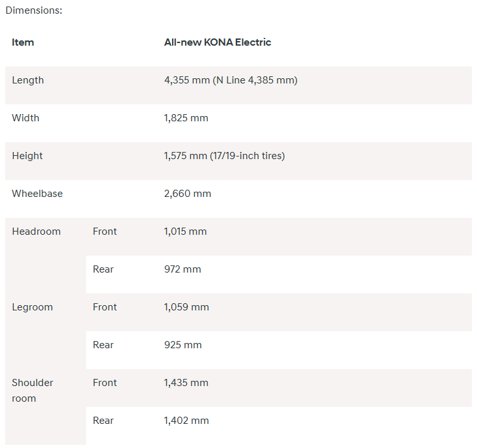Click the 1,825 mm width value
This screenshot has height=448, width=477.
(186, 118)
